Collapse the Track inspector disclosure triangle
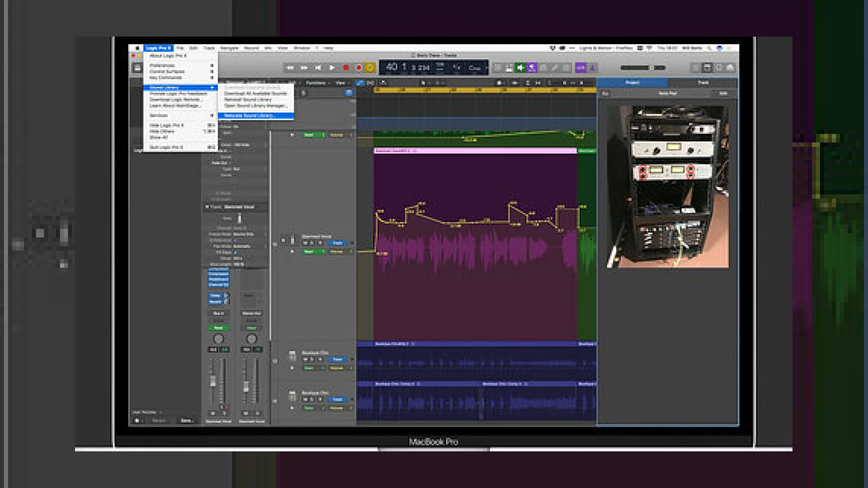The image size is (868, 488). [x=207, y=207]
